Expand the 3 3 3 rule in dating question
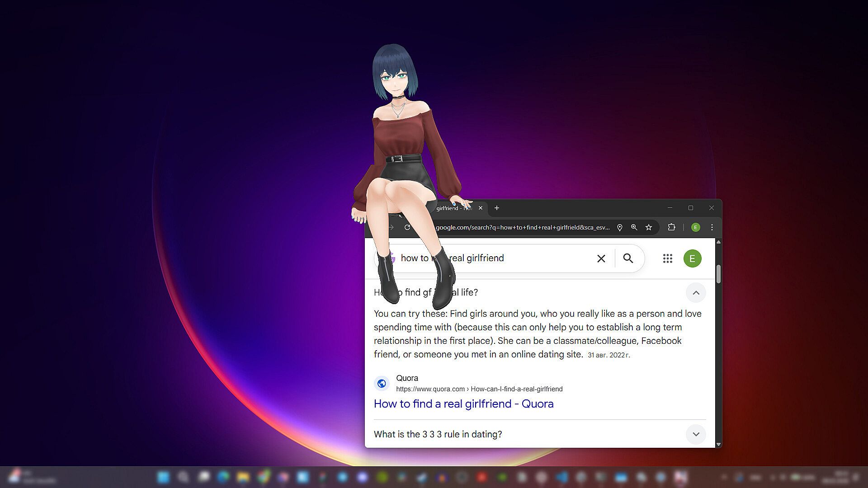Image resolution: width=868 pixels, height=488 pixels. 696,434
